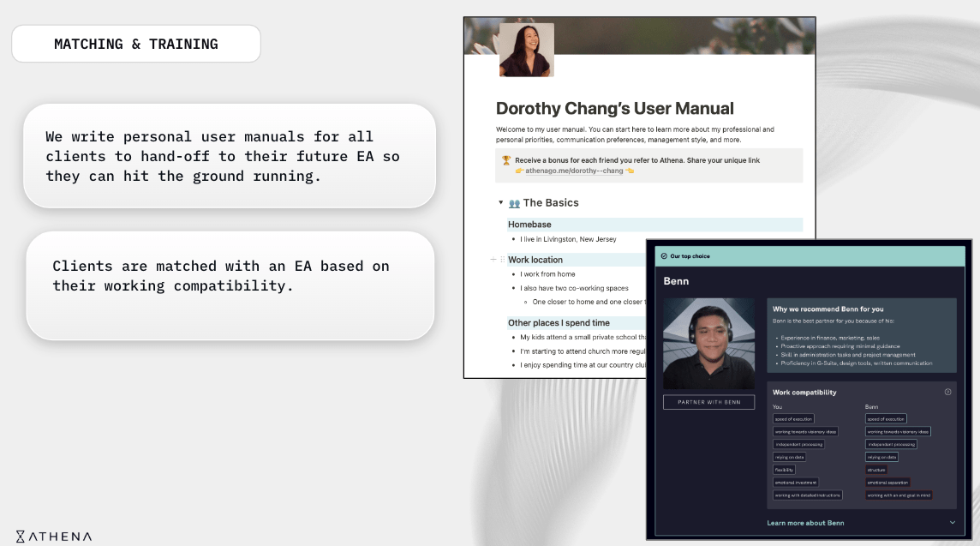980x546 pixels.
Task: Expand Learn more about Benn chevron
Action: (x=953, y=523)
